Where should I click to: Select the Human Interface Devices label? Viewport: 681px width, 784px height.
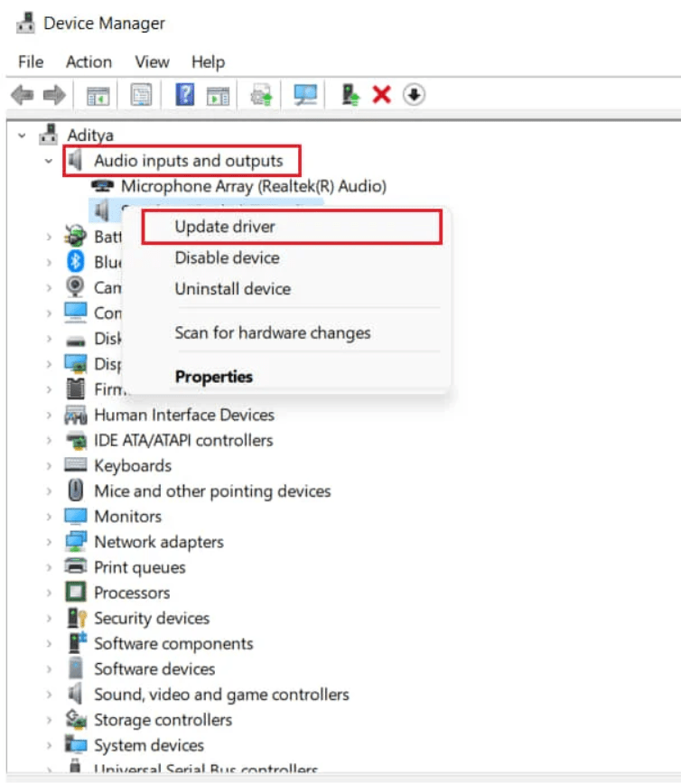pos(184,415)
